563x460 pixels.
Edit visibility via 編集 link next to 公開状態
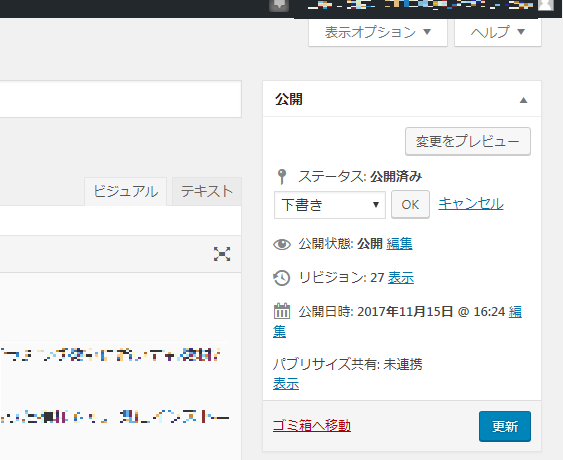399,244
